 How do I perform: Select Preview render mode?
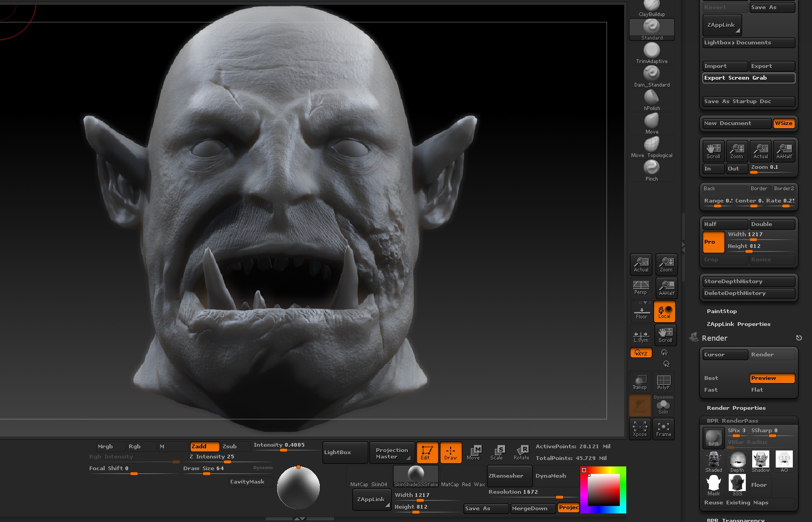pos(772,378)
